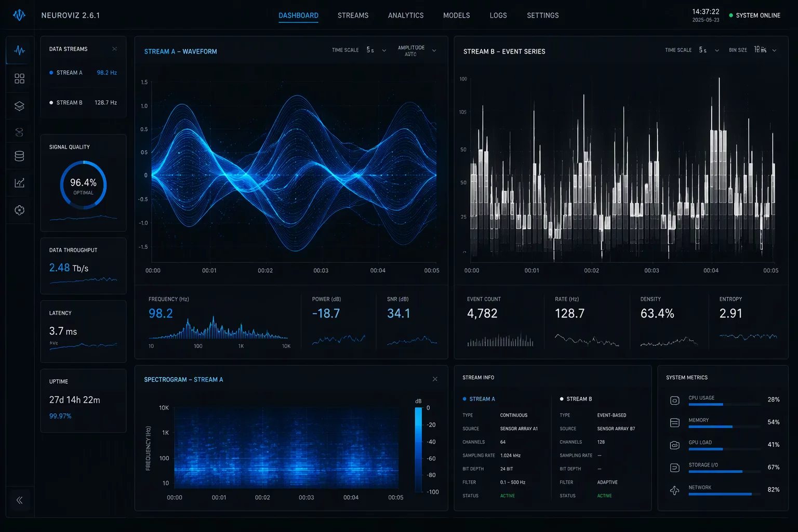798x532 pixels.
Task: Open Stream B Time Scale dropdown
Action: tap(709, 50)
